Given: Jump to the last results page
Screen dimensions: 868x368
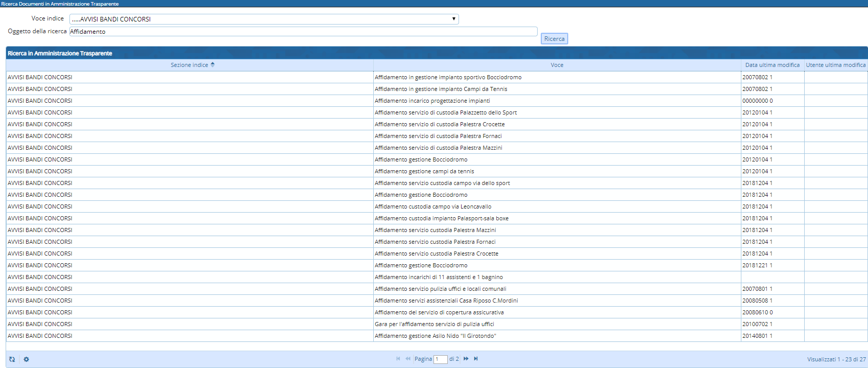Looking at the screenshot, I should pos(476,359).
